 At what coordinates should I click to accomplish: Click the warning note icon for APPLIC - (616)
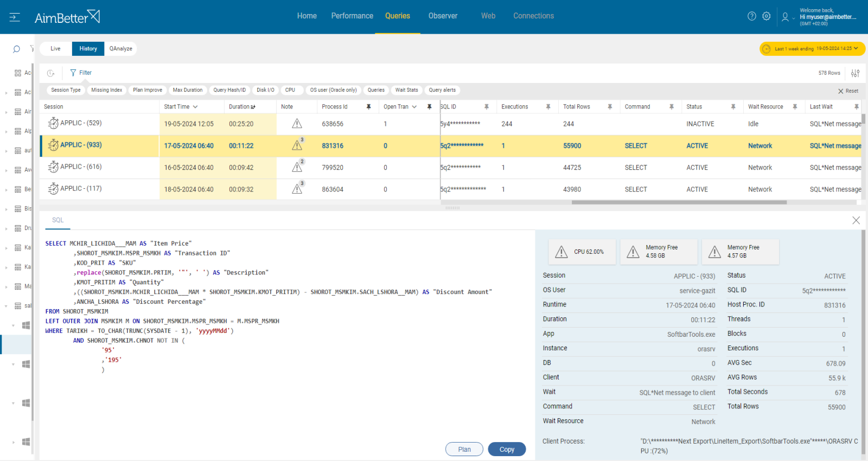[297, 167]
